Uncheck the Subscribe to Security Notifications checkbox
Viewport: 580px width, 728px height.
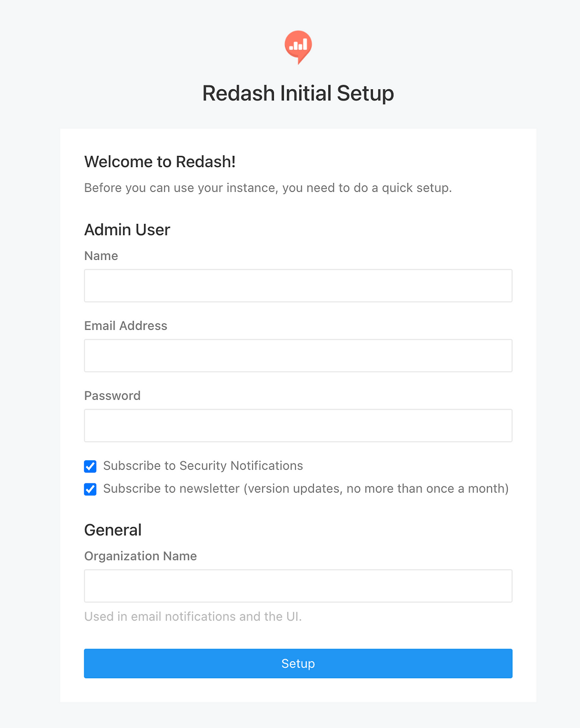(x=90, y=466)
